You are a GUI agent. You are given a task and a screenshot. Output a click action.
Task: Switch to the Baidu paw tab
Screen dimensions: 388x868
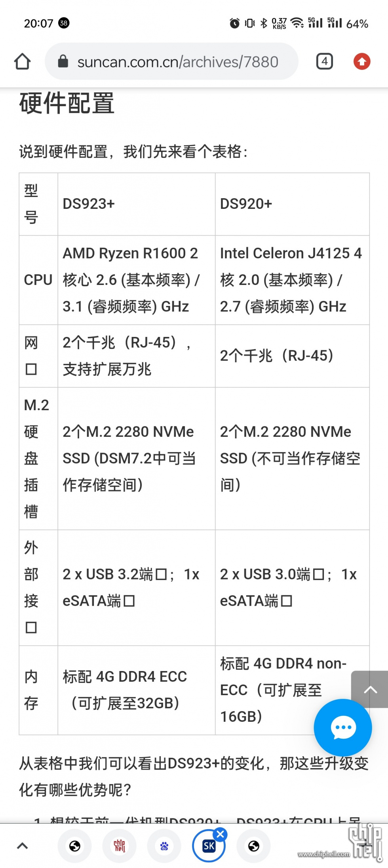pos(164,846)
